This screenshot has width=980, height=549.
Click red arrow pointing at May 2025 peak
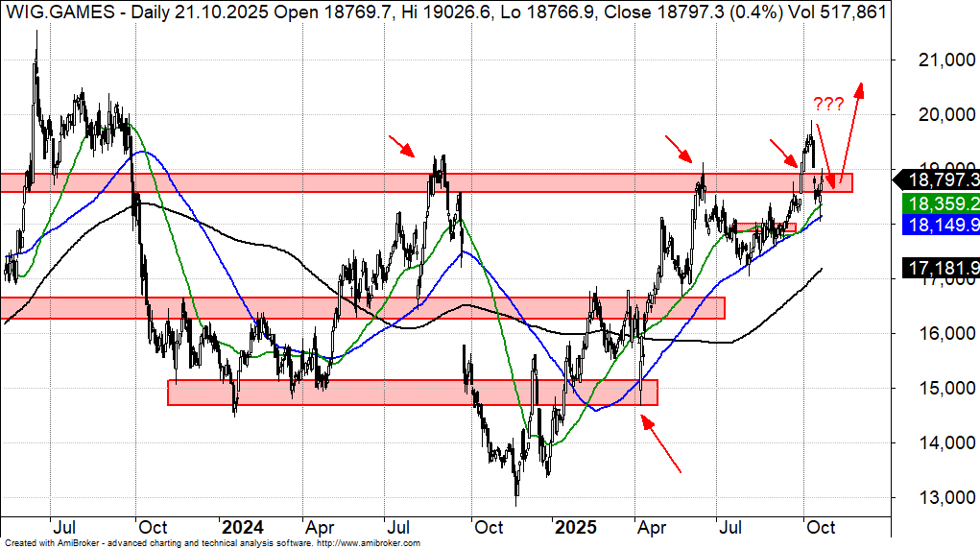[x=679, y=149]
